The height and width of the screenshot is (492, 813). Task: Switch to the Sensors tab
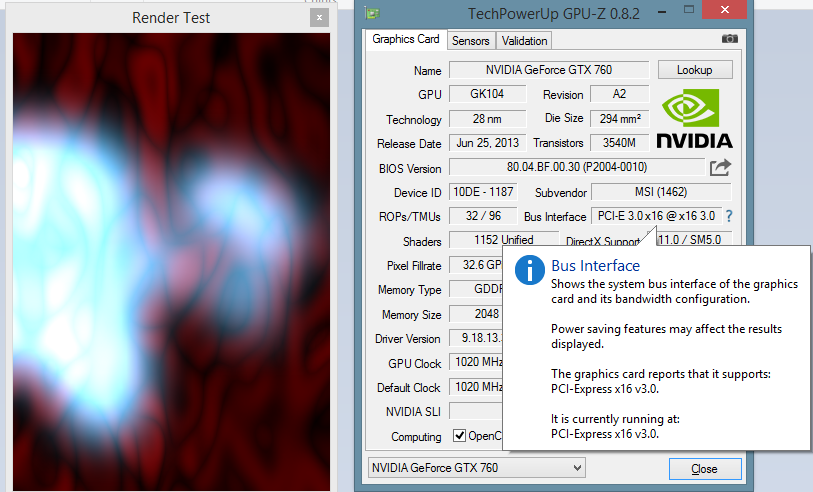(x=470, y=40)
